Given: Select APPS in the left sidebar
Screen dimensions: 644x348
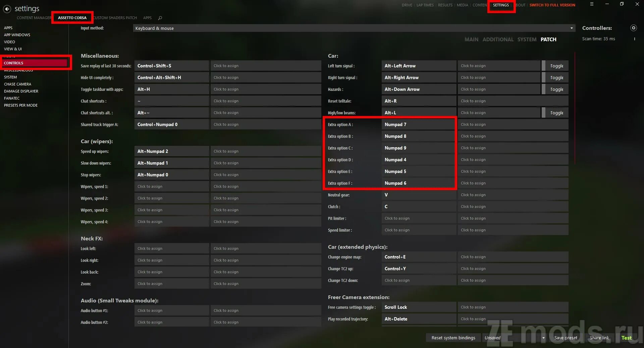Looking at the screenshot, I should click(x=8, y=28).
